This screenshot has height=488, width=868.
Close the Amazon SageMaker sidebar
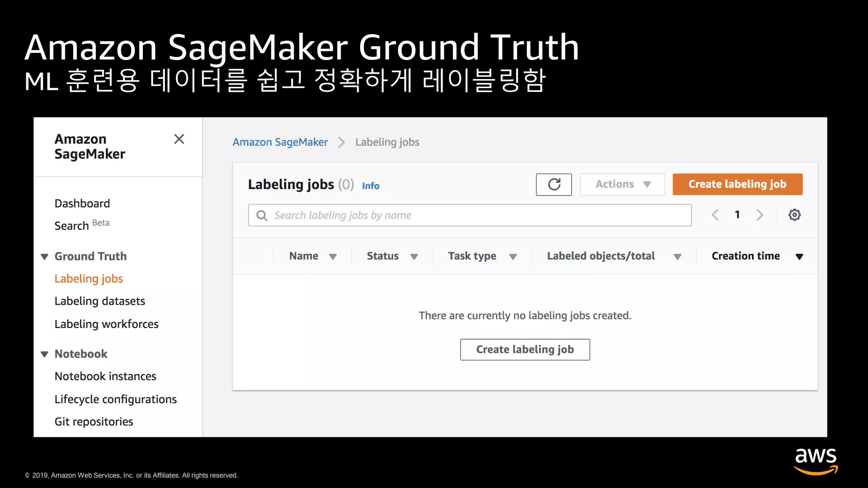point(179,139)
